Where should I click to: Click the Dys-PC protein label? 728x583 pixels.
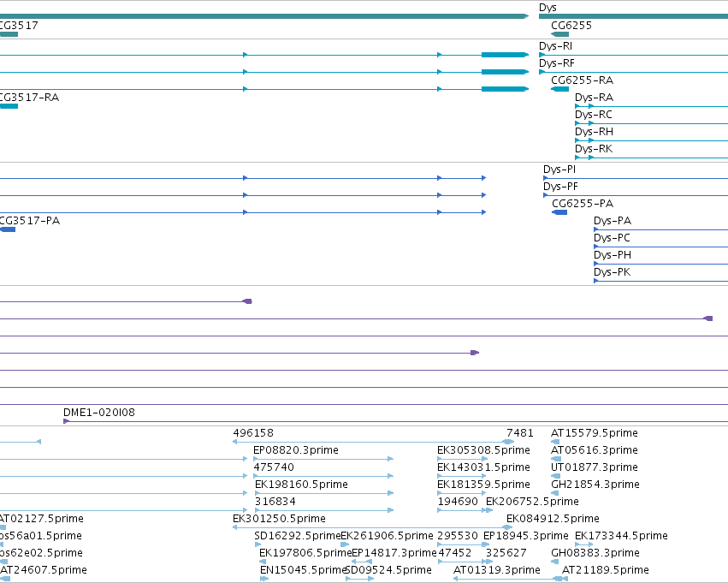coord(612,238)
